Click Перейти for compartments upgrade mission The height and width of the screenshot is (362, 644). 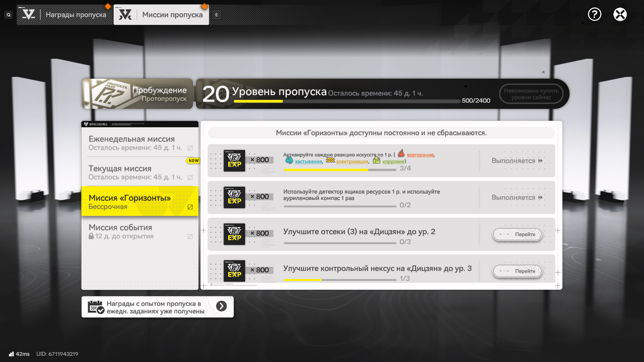517,234
